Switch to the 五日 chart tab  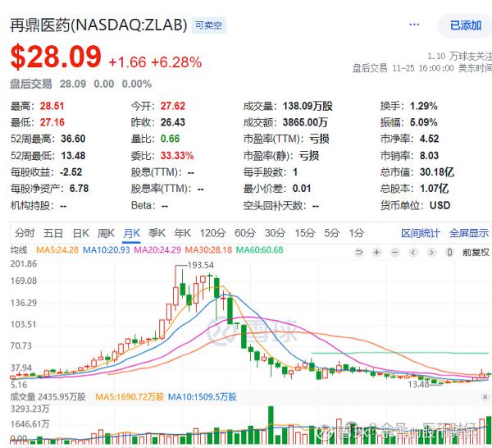point(53,233)
